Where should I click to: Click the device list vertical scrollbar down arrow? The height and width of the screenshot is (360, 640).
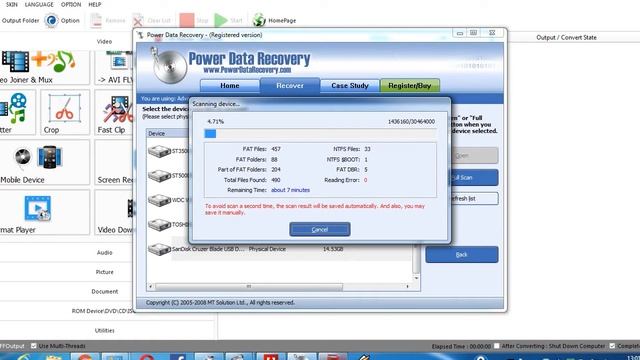tap(416, 278)
